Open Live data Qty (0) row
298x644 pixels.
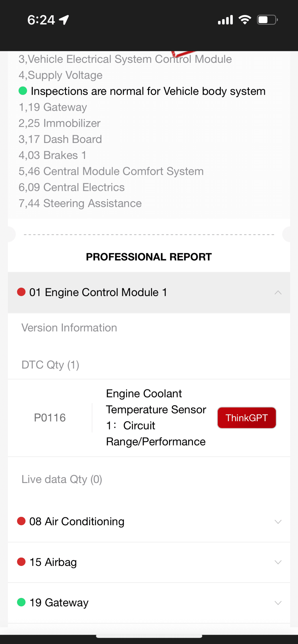62,479
